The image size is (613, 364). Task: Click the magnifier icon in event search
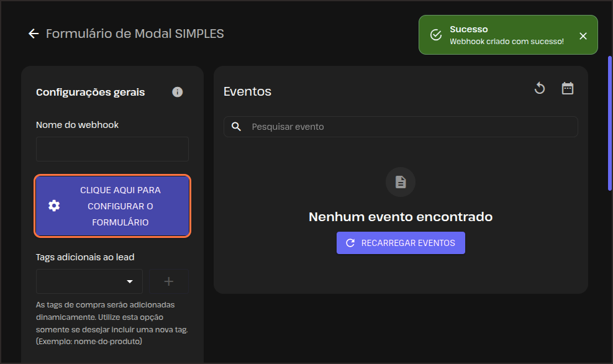pos(236,127)
